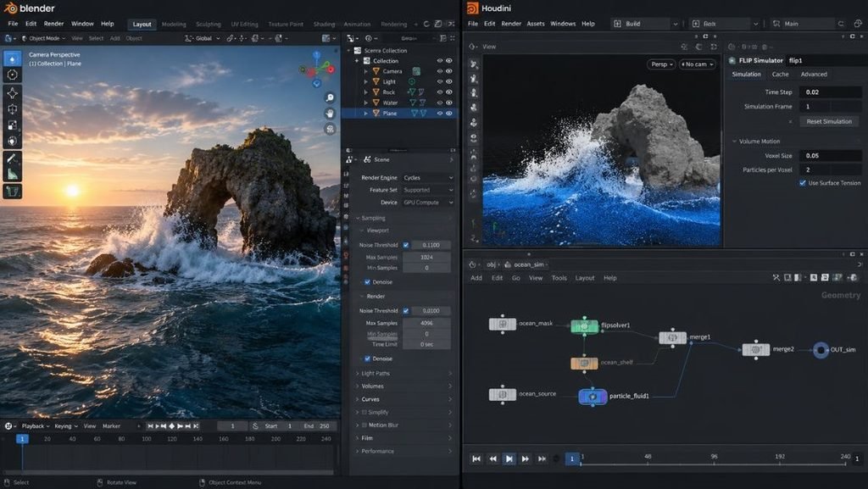This screenshot has width=868, height=489.
Task: Click the blue Z axis on navigation gizmo
Action: (x=317, y=55)
